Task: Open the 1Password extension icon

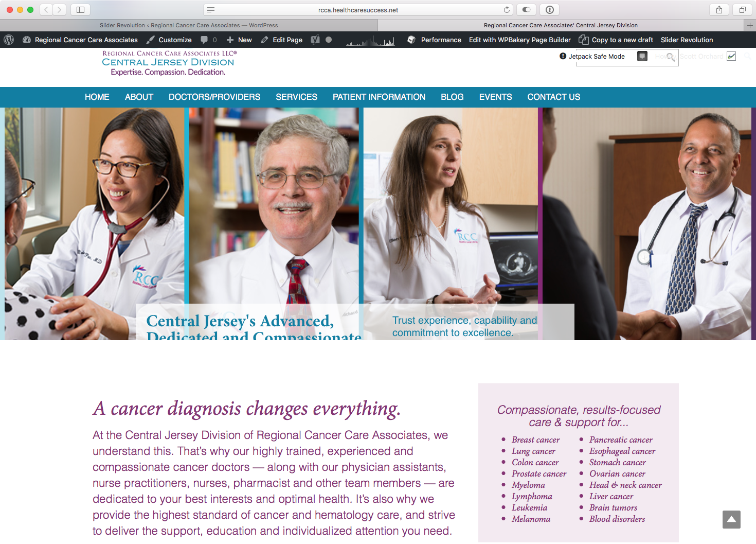Action: pyautogui.click(x=550, y=10)
